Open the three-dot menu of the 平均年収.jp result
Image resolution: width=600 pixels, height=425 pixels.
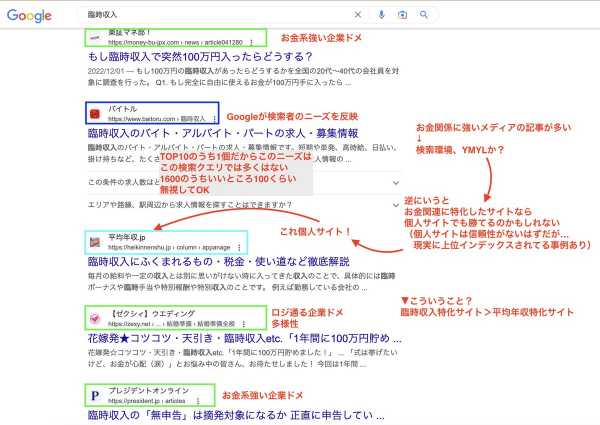coord(239,248)
